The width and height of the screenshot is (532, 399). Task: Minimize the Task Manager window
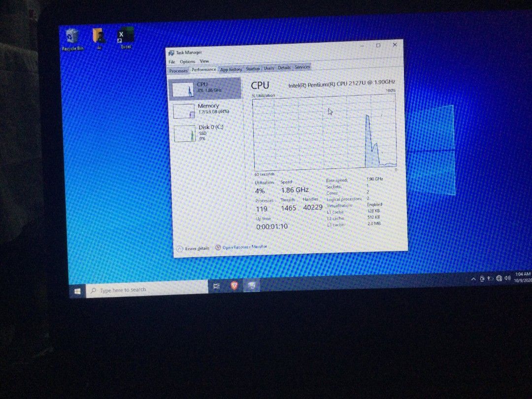pyautogui.click(x=363, y=46)
